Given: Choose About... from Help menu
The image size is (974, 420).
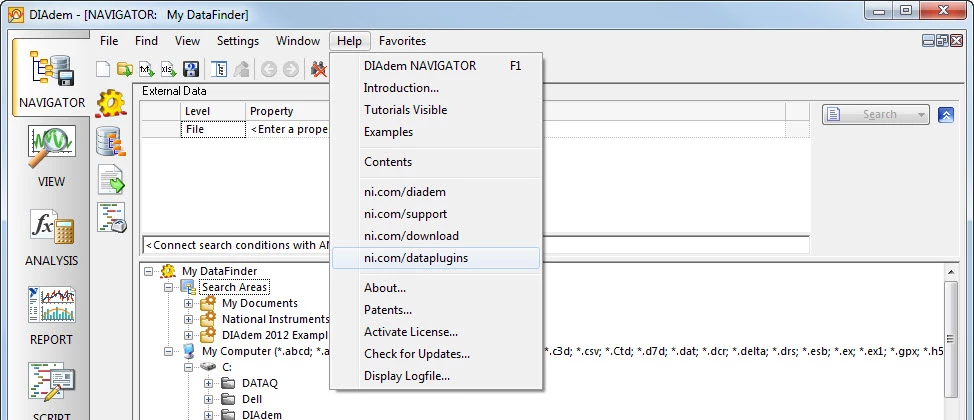Looking at the screenshot, I should point(436,288).
